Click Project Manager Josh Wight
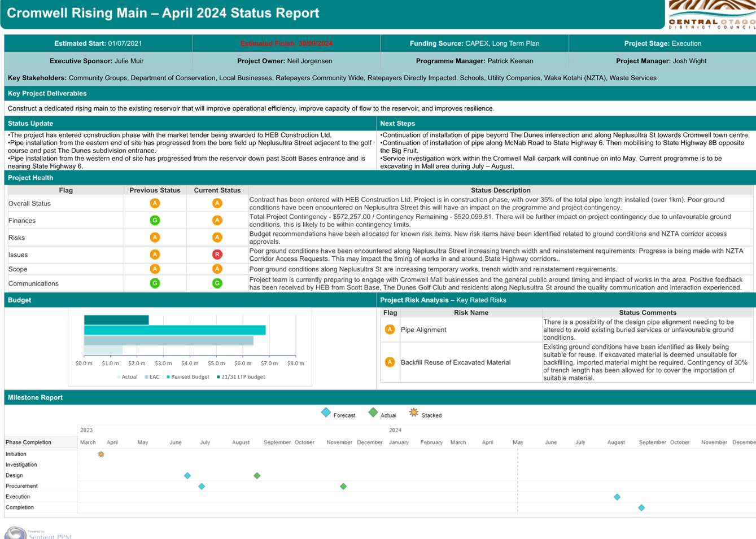This screenshot has height=539, width=756. [x=661, y=61]
